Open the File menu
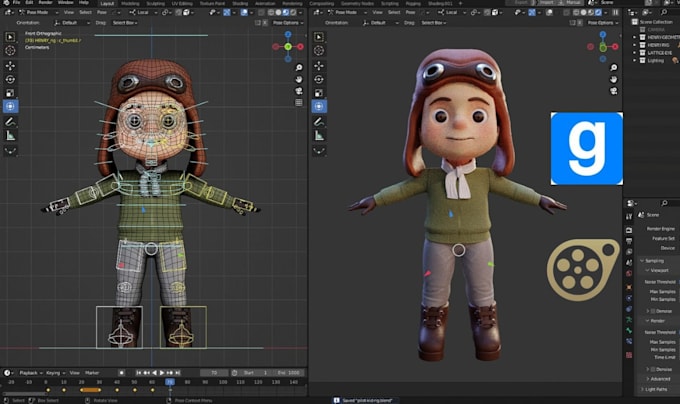This screenshot has width=680, height=404. (x=16, y=3)
